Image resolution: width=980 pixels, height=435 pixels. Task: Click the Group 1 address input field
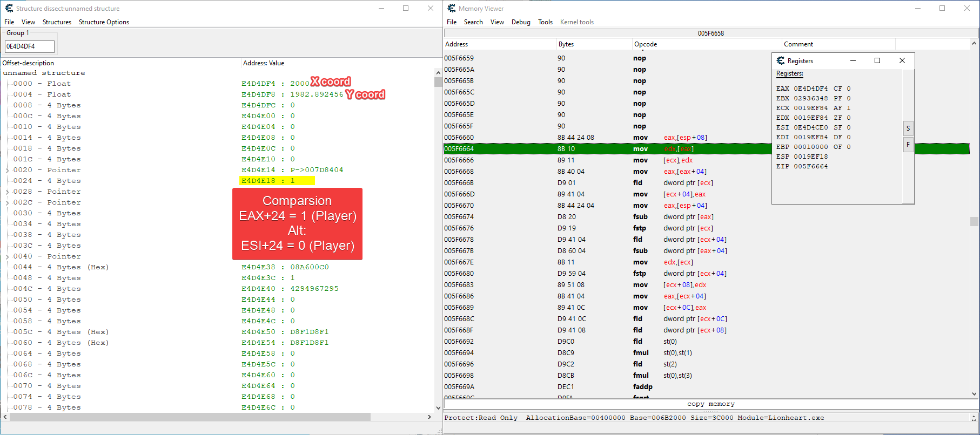30,46
